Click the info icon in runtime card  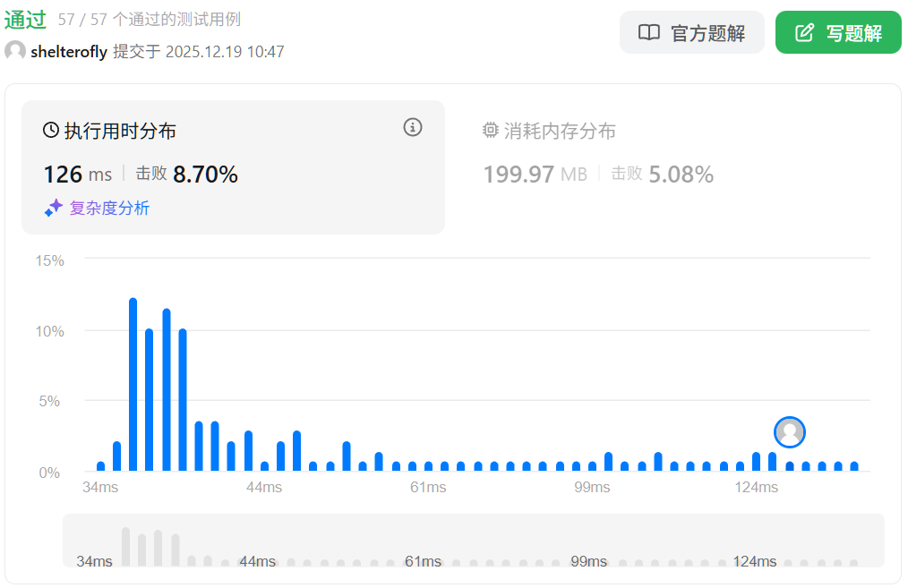tap(412, 127)
